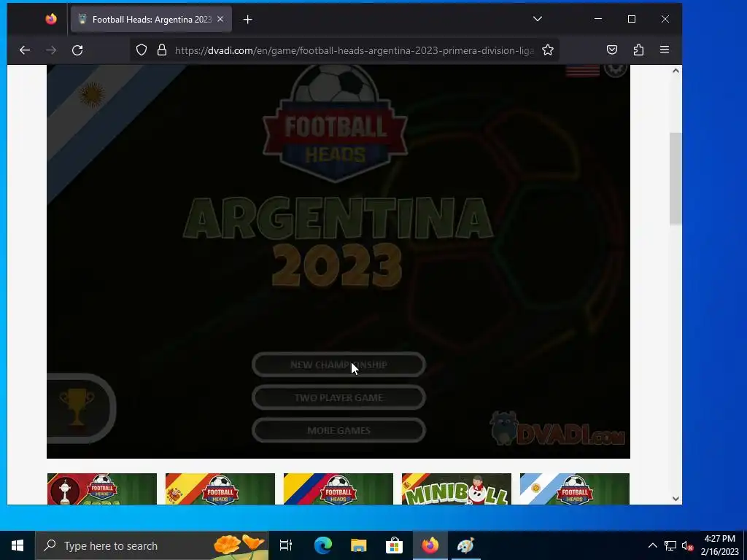Select the Football Heads: Argentina 2023 tab

[151, 19]
